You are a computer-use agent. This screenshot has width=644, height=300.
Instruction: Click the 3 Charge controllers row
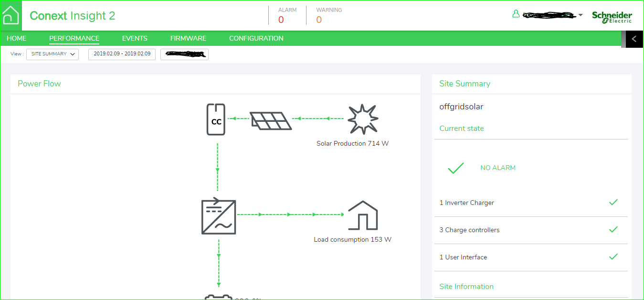(531, 230)
